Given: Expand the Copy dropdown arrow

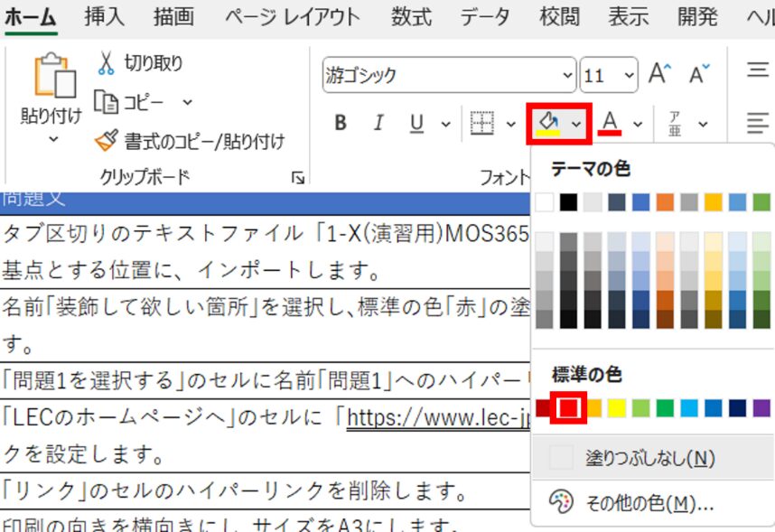Looking at the screenshot, I should coord(187,102).
